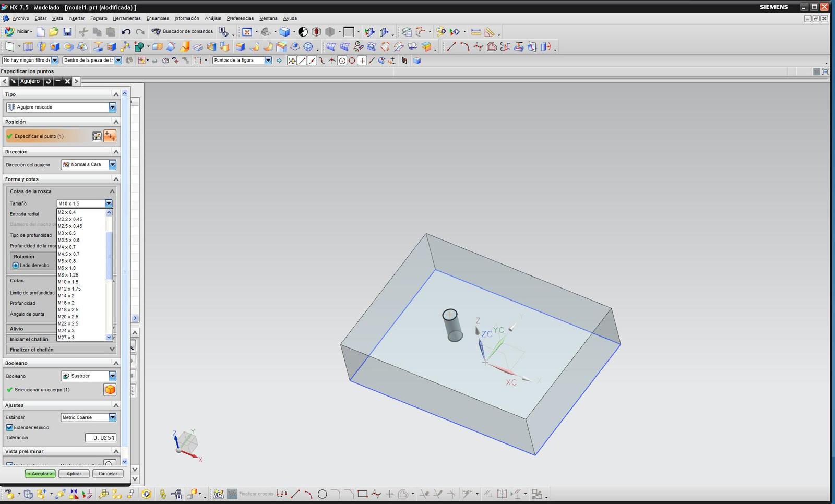Undo the last action

[x=126, y=32]
